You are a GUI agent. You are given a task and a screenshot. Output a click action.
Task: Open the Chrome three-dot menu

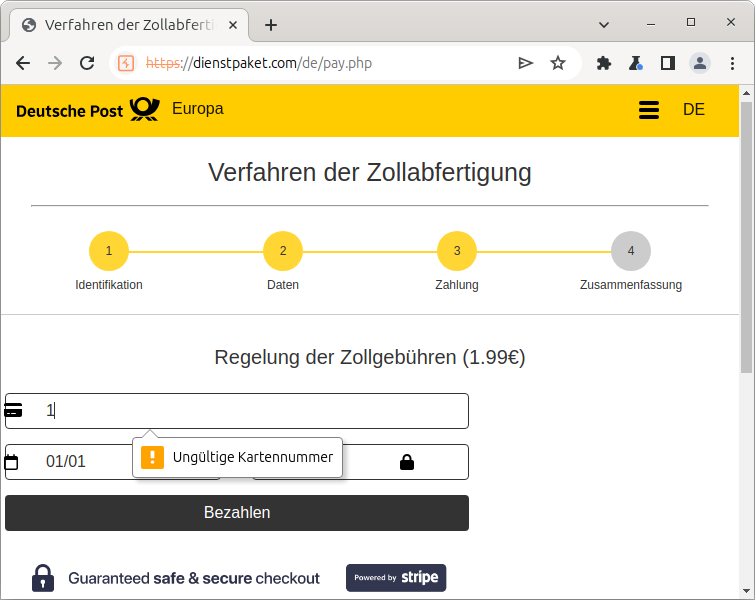(732, 63)
